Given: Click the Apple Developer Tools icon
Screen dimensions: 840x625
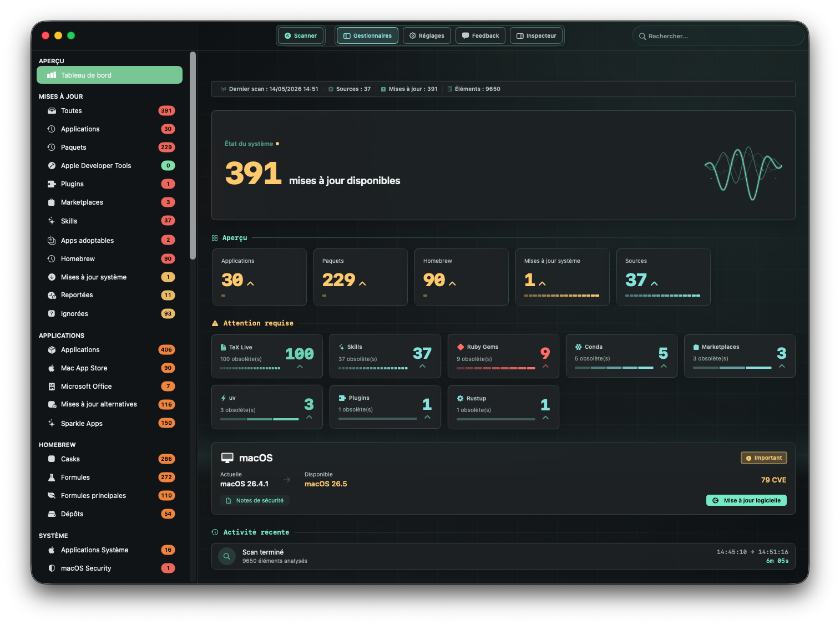Looking at the screenshot, I should click(52, 166).
